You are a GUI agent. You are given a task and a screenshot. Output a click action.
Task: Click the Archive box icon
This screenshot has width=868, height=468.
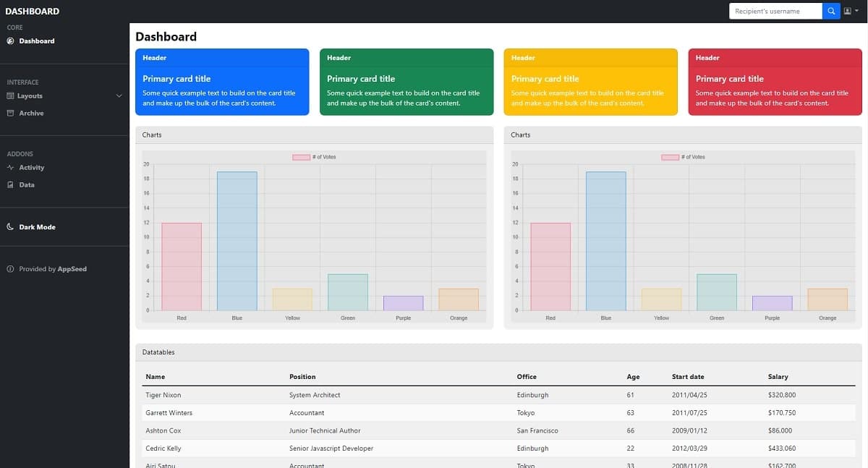(10, 114)
